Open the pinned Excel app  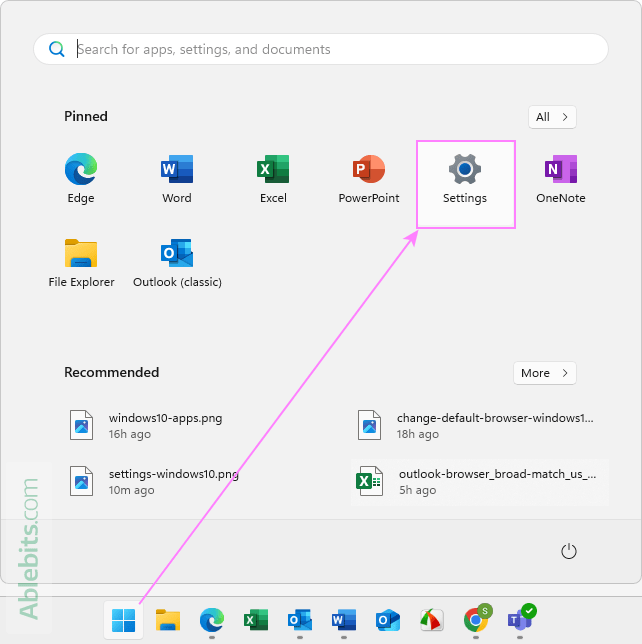273,179
